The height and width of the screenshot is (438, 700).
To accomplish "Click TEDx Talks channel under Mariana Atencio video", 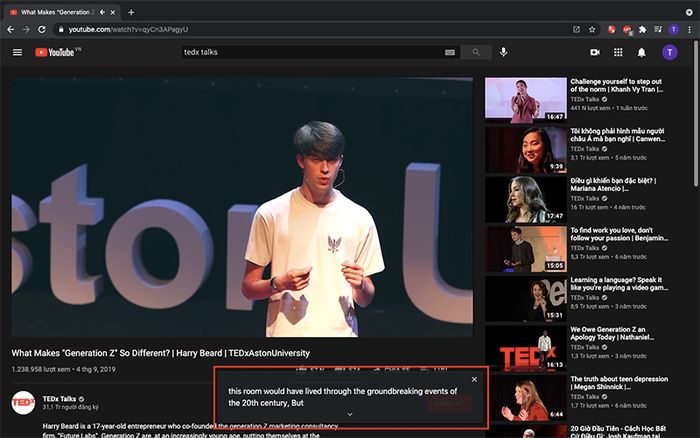I will [584, 199].
